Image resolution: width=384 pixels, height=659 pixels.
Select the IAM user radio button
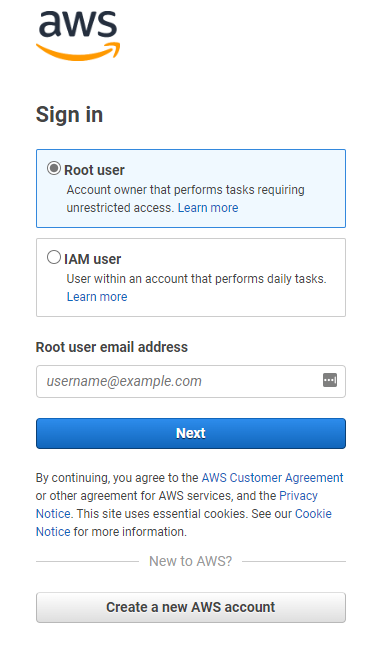point(54,257)
